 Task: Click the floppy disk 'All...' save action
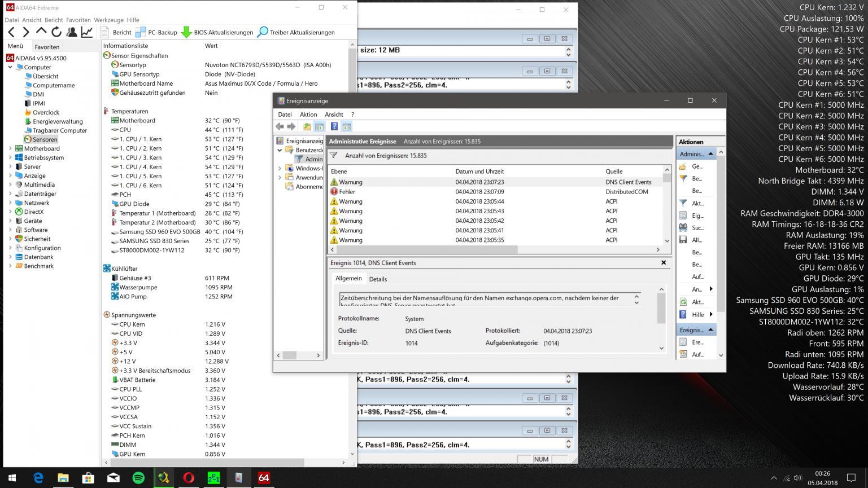tap(683, 240)
